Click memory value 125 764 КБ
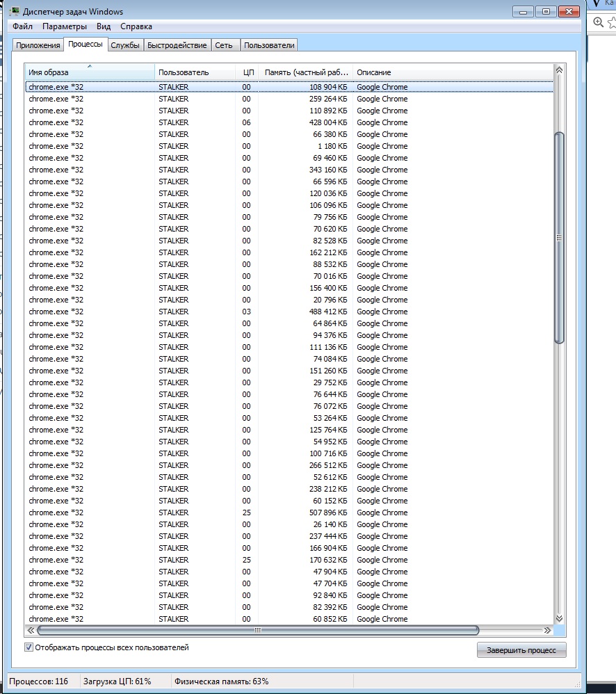The height and width of the screenshot is (694, 616). [328, 430]
